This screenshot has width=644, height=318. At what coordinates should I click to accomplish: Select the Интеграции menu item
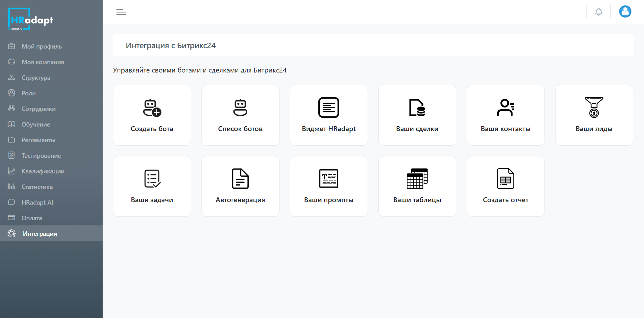click(51, 233)
